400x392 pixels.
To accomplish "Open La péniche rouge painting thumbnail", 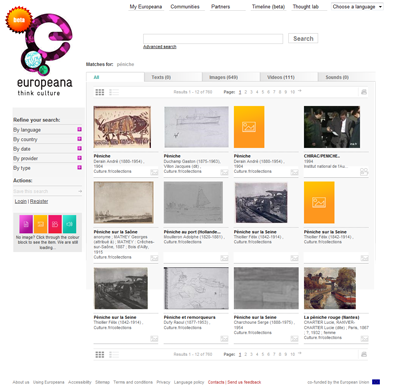I will pos(330,288).
